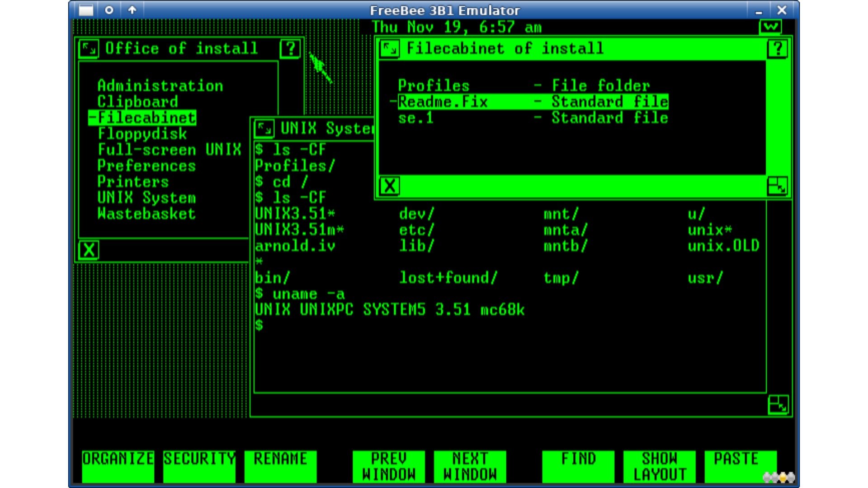Click dev/ in the terminal listing
Viewport: 868px width, 488px height.
click(x=416, y=214)
